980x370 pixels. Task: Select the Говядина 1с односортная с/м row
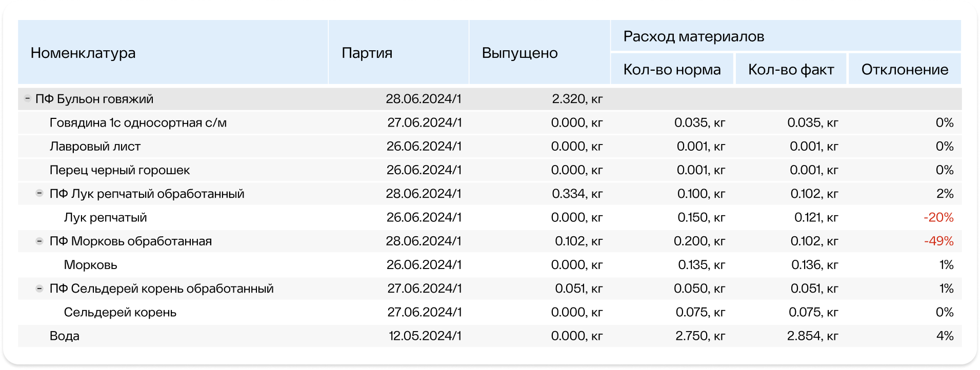click(490, 122)
